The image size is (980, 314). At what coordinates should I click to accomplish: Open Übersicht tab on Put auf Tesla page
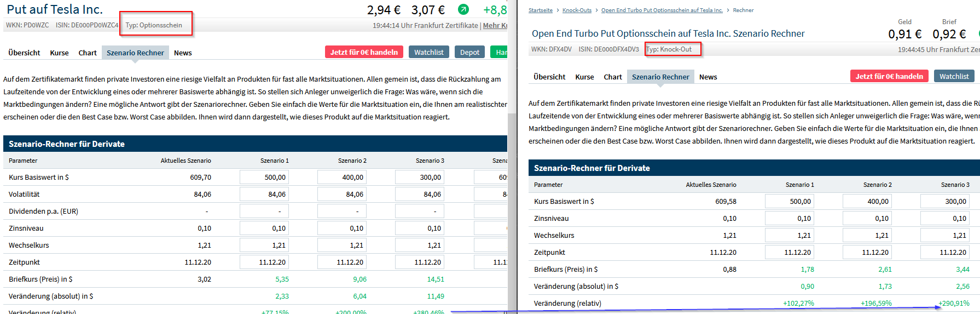pyautogui.click(x=24, y=53)
